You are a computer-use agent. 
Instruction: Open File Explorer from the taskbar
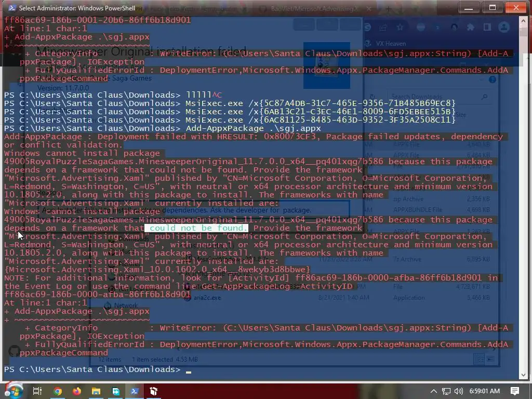pyautogui.click(x=96, y=391)
